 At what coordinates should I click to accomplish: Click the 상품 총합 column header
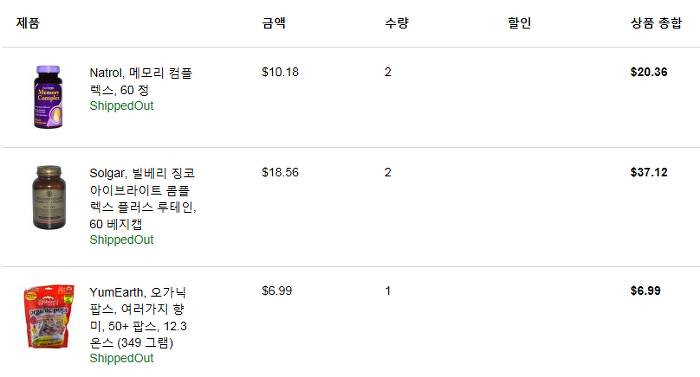(656, 23)
